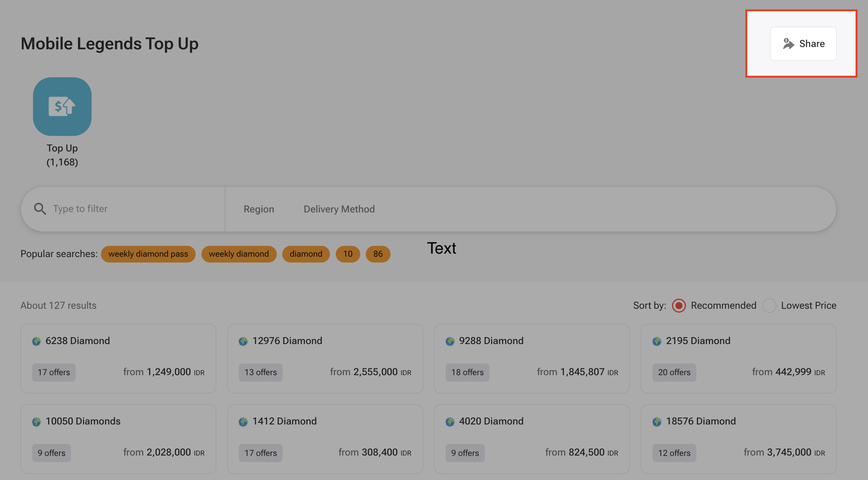Screen dimensions: 868x480
Task: Open the Delivery Method dropdown
Action: pyautogui.click(x=339, y=209)
